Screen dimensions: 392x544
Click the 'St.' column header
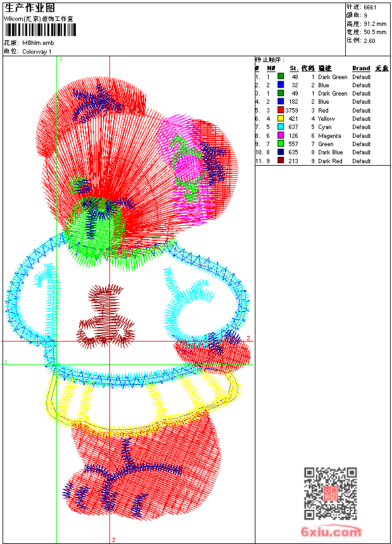click(x=294, y=68)
